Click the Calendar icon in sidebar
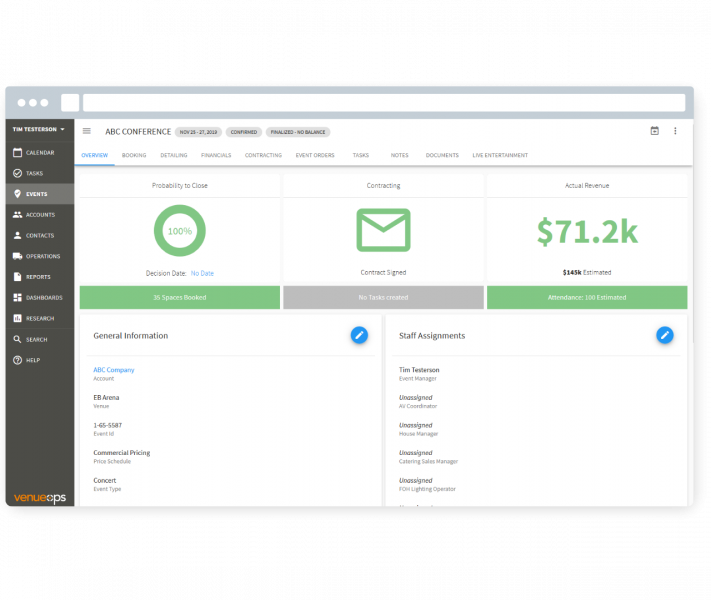The height and width of the screenshot is (600, 711). pos(18,152)
